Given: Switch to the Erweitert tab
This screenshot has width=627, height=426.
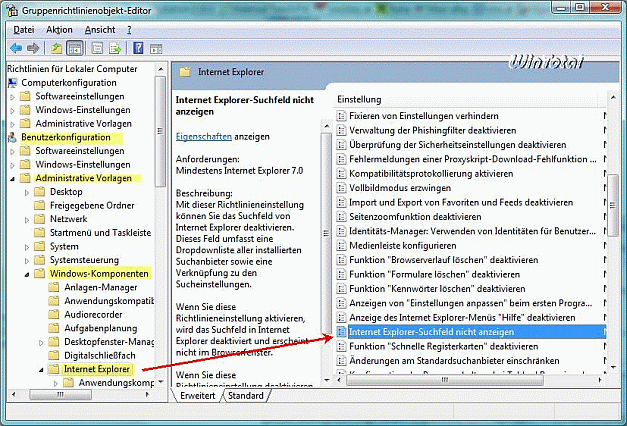Looking at the screenshot, I should (x=197, y=396).
